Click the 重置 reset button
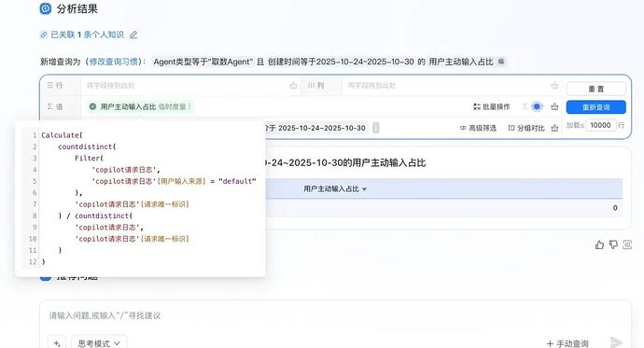This screenshot has height=348, width=644. (x=596, y=89)
